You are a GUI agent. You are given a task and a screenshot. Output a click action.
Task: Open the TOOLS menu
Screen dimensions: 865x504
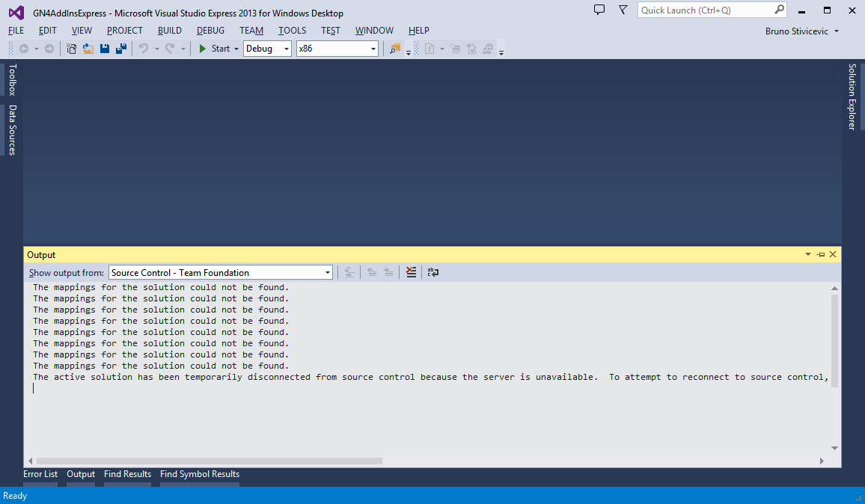pos(293,31)
